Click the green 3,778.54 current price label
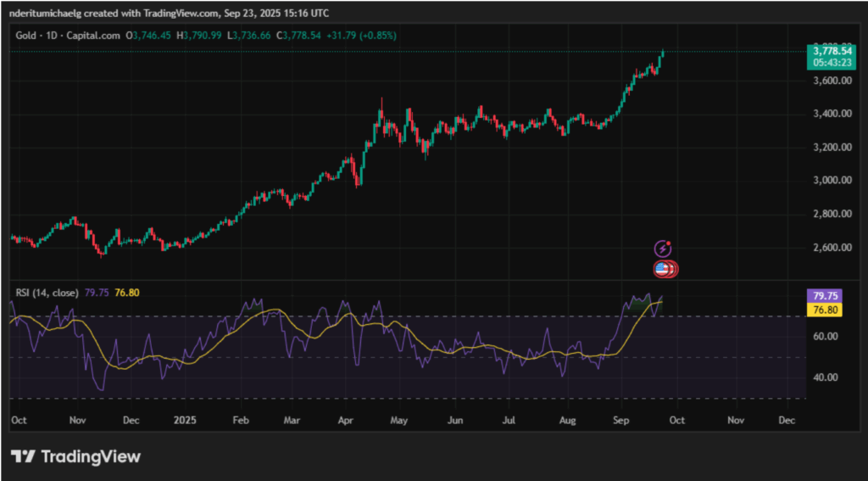 832,51
